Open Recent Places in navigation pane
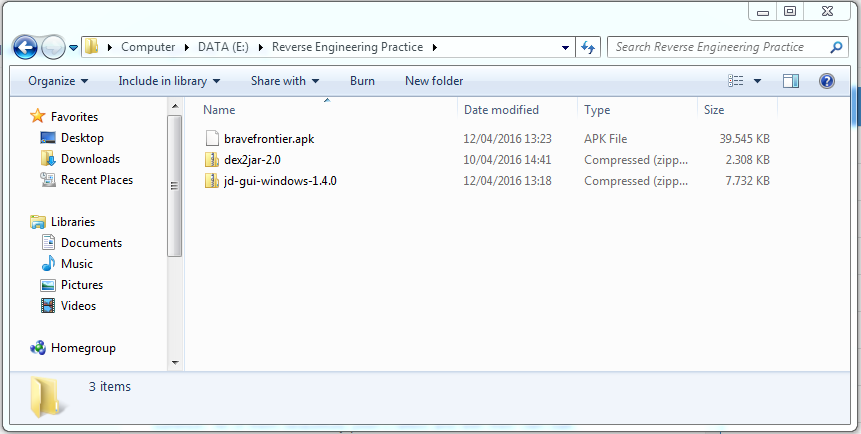Viewport: 861px width, 434px height. click(97, 180)
